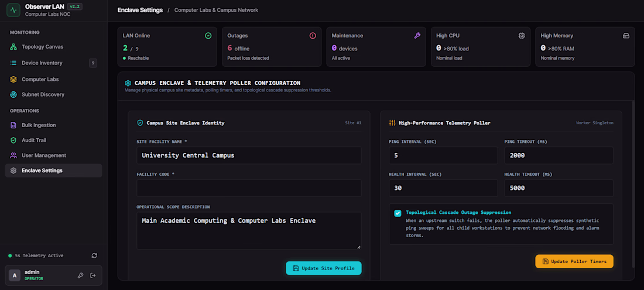Click the OPERATOR role label

[34, 279]
